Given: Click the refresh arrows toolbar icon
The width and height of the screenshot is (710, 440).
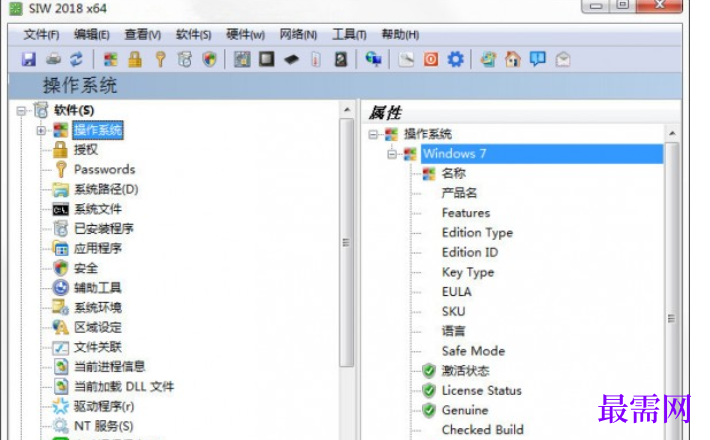Looking at the screenshot, I should [76, 59].
